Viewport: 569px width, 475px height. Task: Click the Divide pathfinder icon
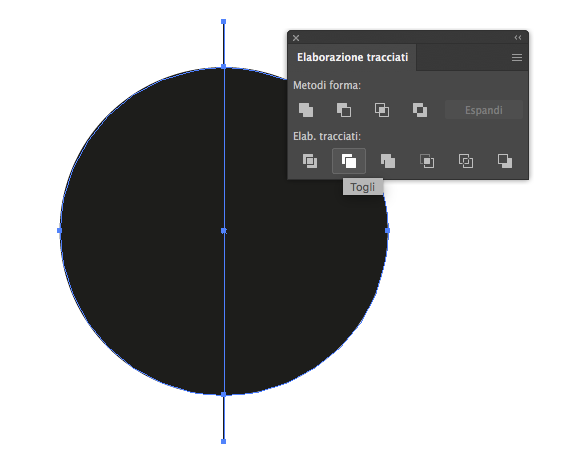(x=310, y=161)
